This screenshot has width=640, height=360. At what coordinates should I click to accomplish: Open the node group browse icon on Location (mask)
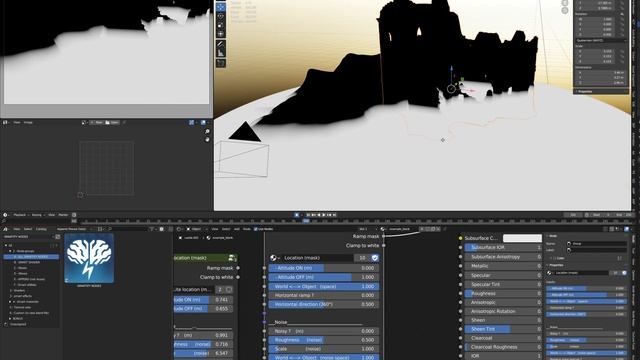click(x=274, y=258)
